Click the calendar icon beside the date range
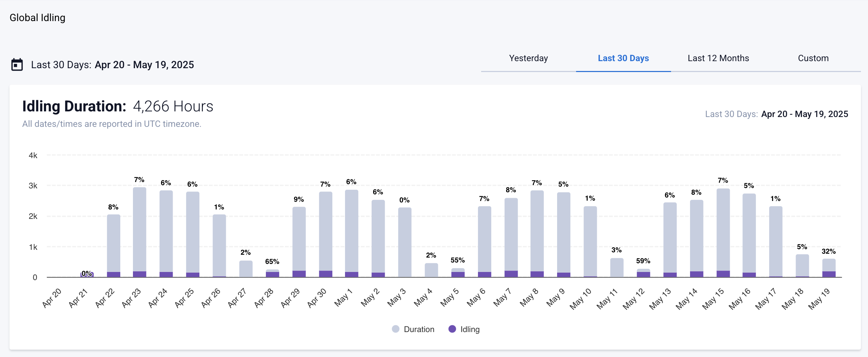868x357 pixels. (x=17, y=65)
